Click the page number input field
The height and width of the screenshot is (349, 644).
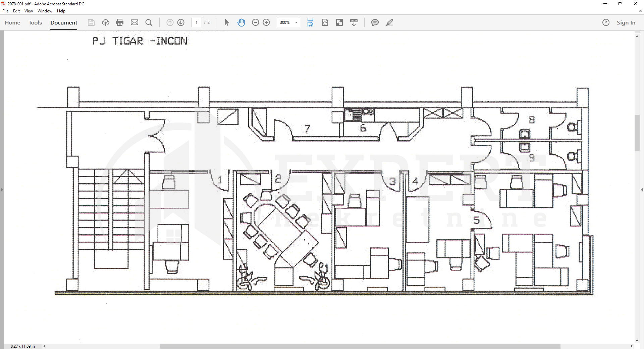(x=197, y=22)
